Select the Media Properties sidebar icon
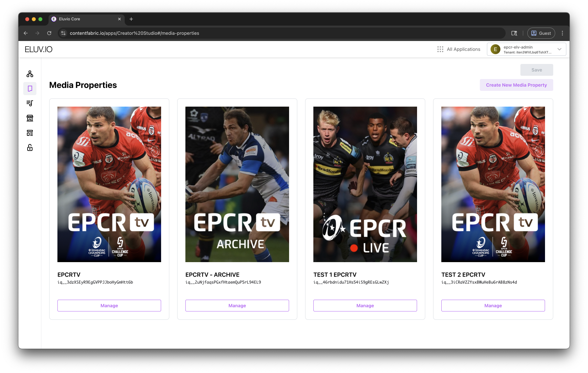 [x=30, y=89]
